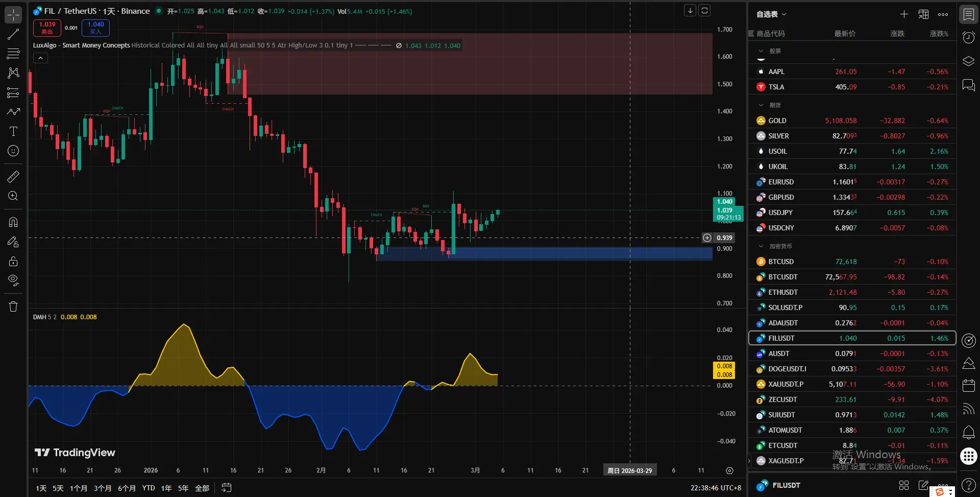Open the watchlist advanced table view icon

923,14
